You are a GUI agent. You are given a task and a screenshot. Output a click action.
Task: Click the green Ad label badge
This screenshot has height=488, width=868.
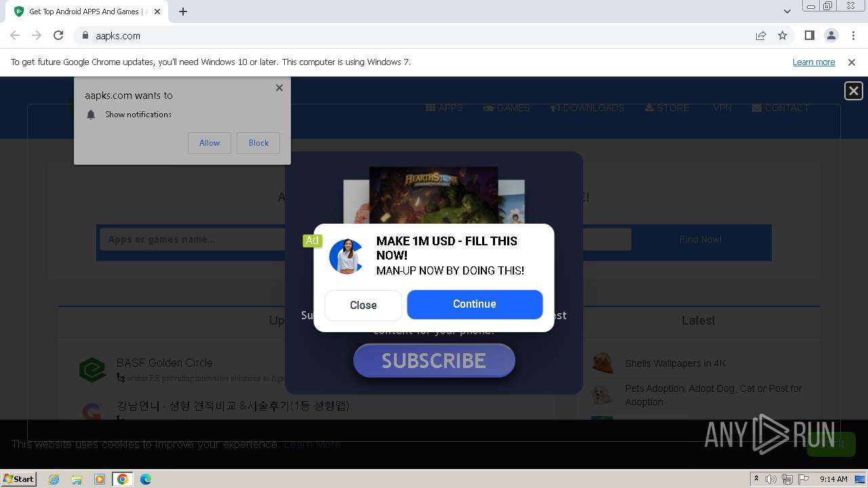312,240
